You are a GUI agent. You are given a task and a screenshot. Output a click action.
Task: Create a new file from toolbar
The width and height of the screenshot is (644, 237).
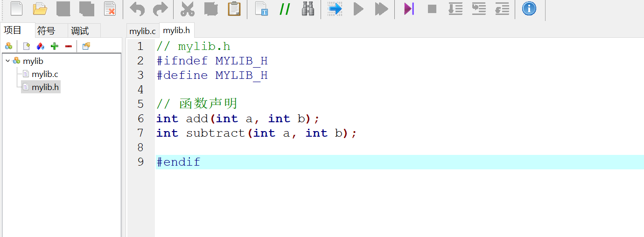(x=16, y=8)
